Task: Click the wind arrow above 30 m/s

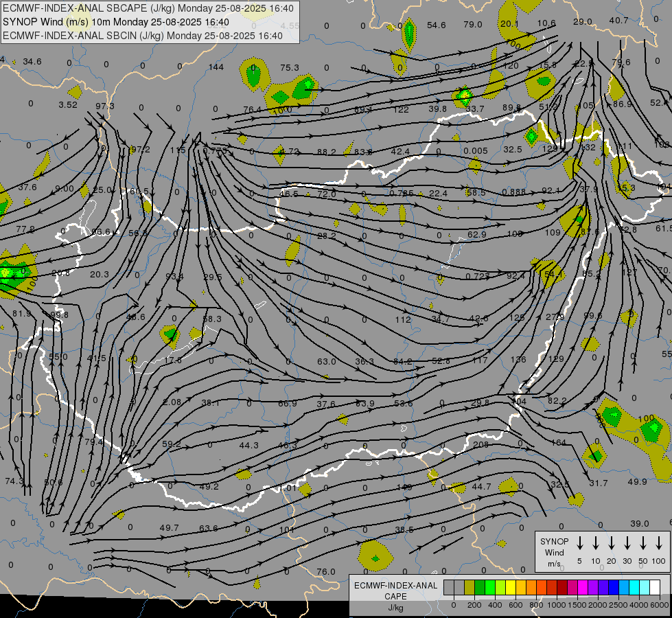Action: click(627, 542)
